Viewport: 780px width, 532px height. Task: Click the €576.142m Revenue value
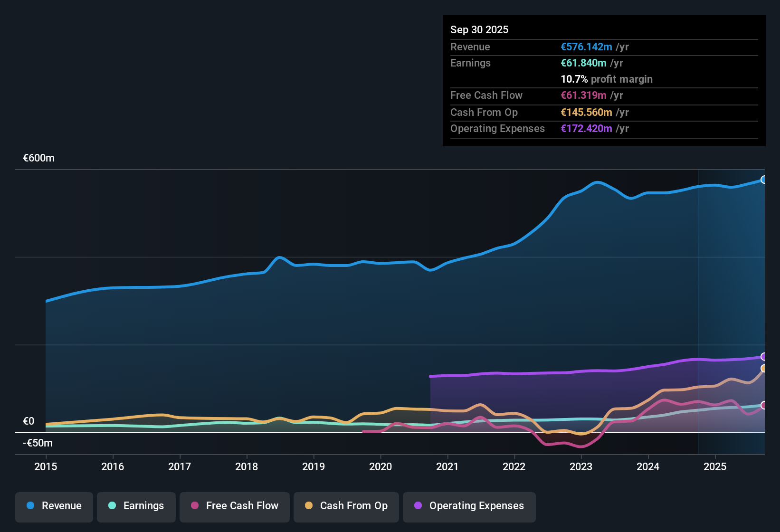pyautogui.click(x=586, y=47)
